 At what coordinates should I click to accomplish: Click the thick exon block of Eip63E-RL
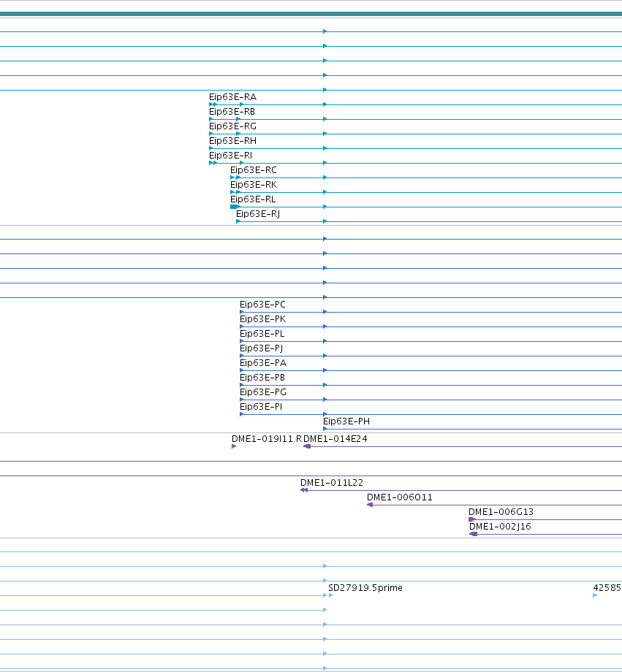pos(234,207)
